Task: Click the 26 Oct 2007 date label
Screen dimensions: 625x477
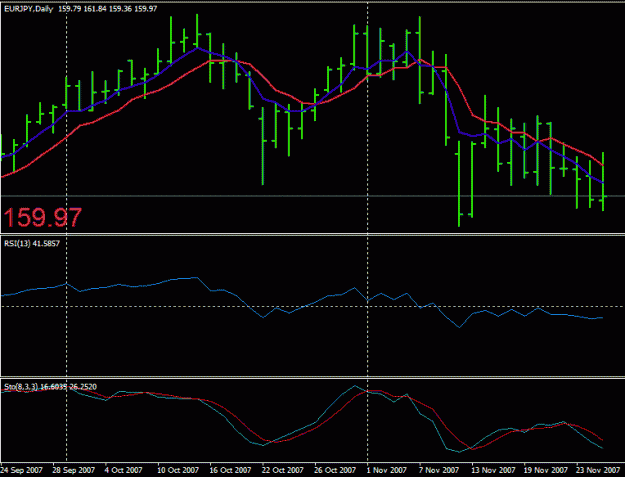Action: (335, 470)
